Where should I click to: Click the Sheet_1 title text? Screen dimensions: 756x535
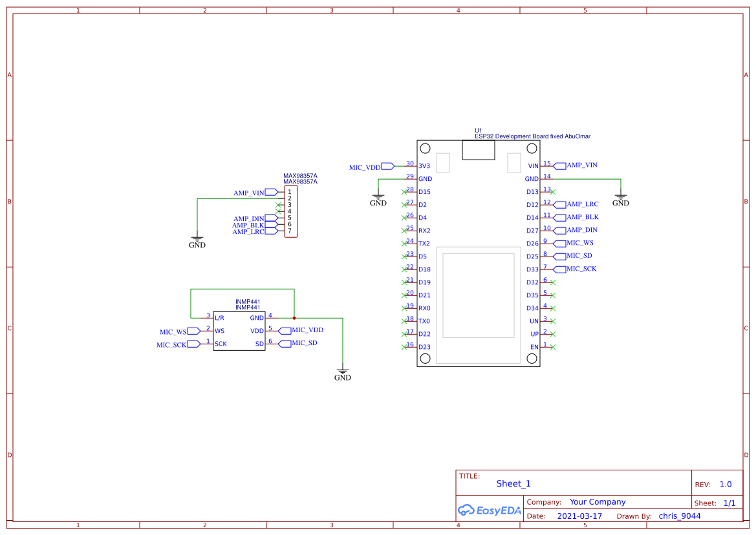[x=513, y=483]
